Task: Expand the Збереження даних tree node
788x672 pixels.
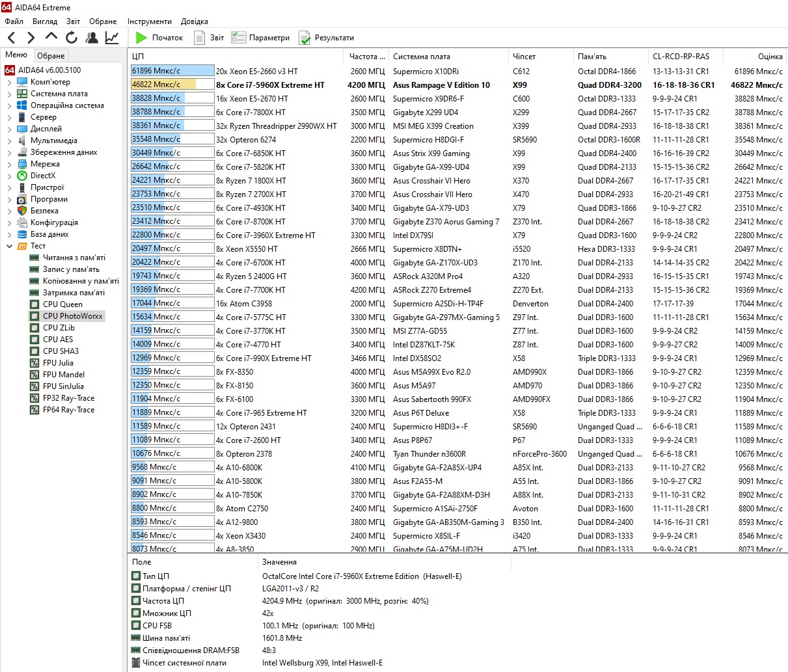Action: (9, 152)
